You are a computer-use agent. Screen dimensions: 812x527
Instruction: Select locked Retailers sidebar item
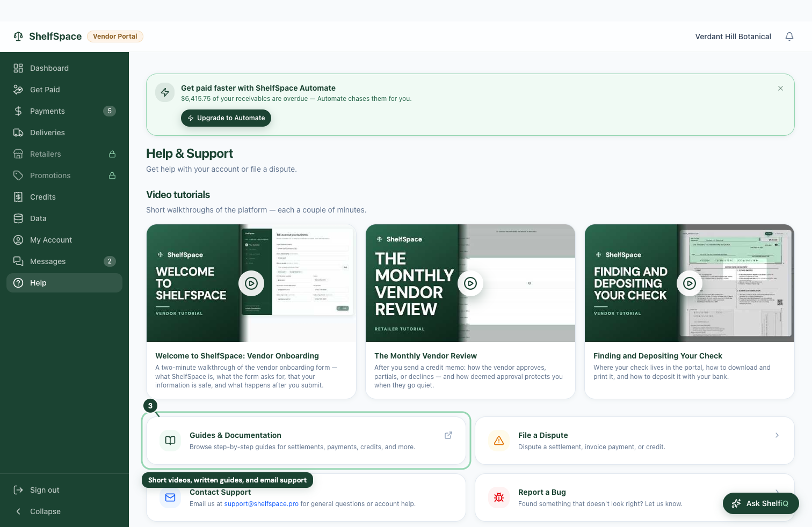[64, 154]
